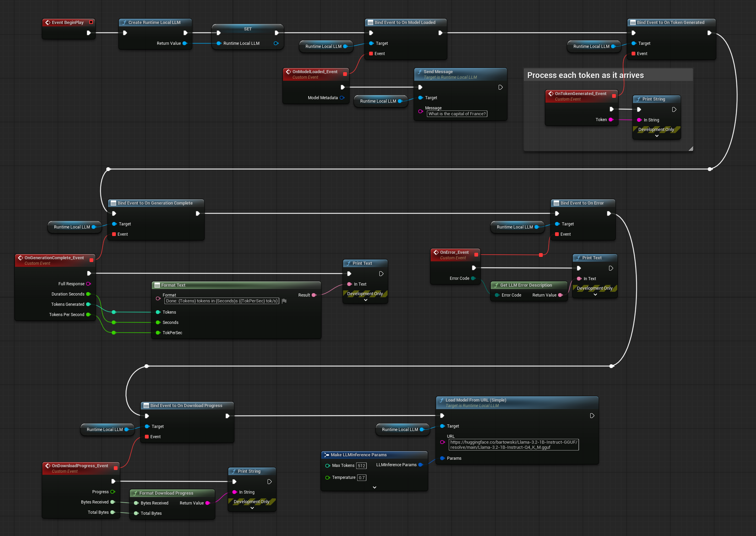This screenshot has width=756, height=536.
Task: Click the Full Response output pin
Action: (88, 284)
